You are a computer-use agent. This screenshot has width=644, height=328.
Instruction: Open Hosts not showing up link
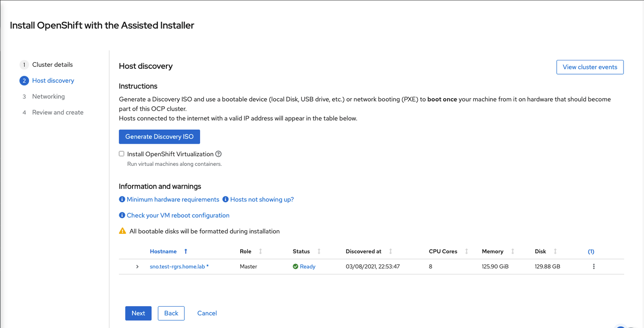point(262,199)
